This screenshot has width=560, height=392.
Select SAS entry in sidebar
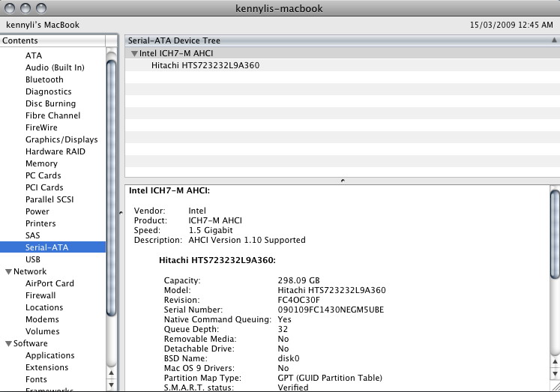click(x=32, y=235)
